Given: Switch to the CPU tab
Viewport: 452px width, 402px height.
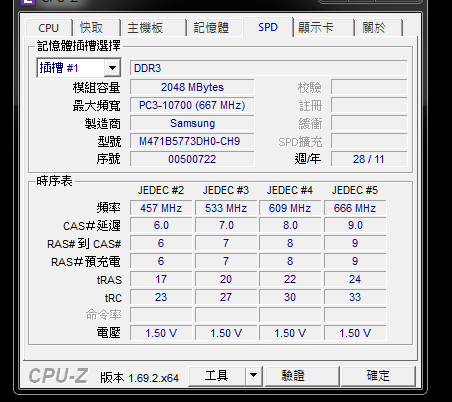Looking at the screenshot, I should 49,28.
